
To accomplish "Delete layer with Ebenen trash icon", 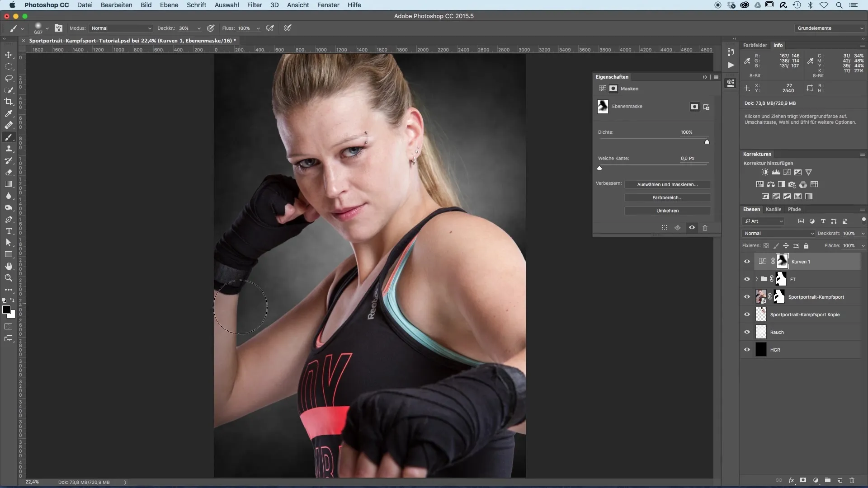I will click(x=852, y=480).
